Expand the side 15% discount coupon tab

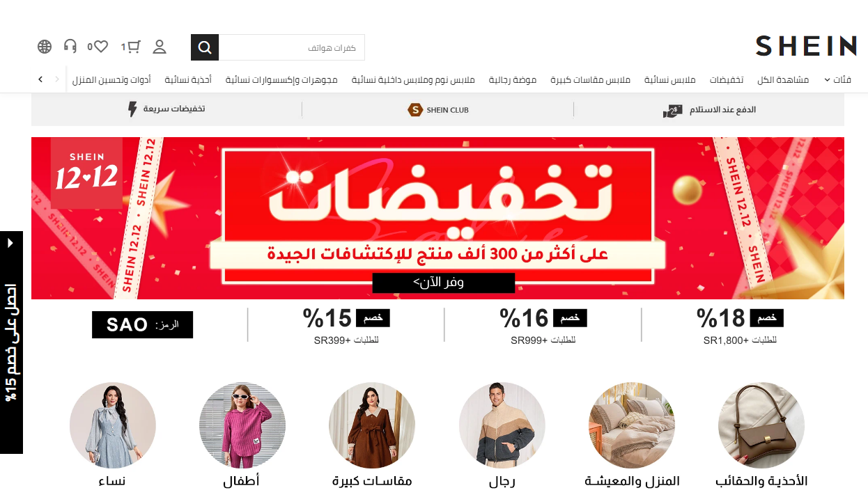11,342
